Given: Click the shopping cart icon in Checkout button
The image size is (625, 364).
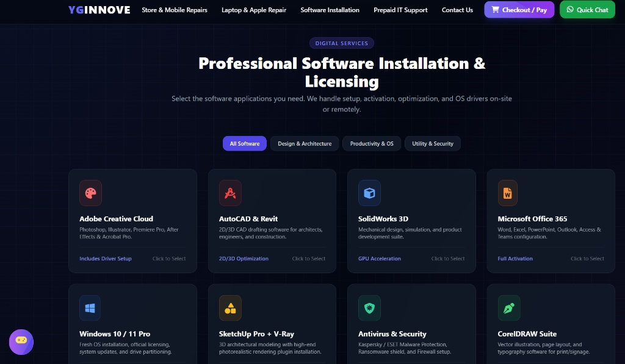Looking at the screenshot, I should (495, 10).
